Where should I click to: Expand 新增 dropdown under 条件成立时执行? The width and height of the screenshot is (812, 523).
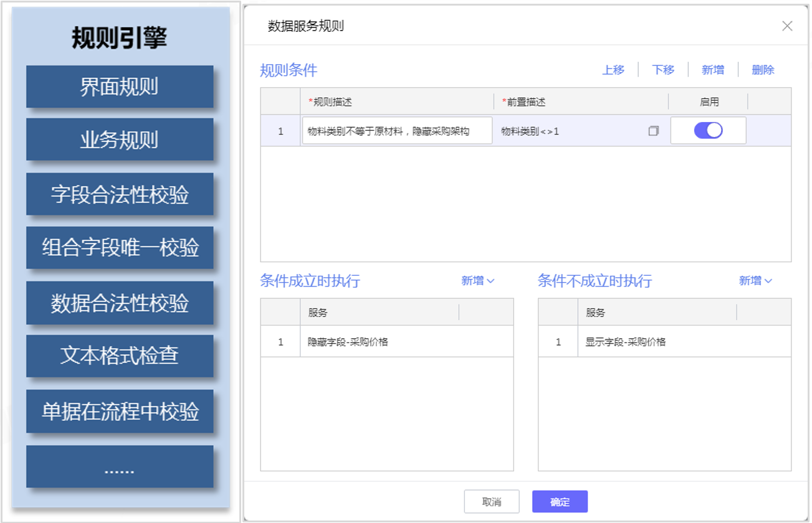click(x=477, y=281)
